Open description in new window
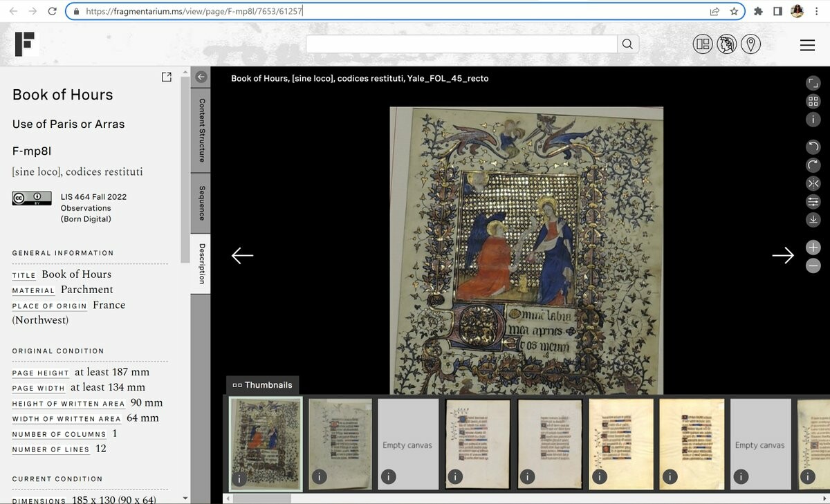This screenshot has width=830, height=504. click(x=166, y=77)
